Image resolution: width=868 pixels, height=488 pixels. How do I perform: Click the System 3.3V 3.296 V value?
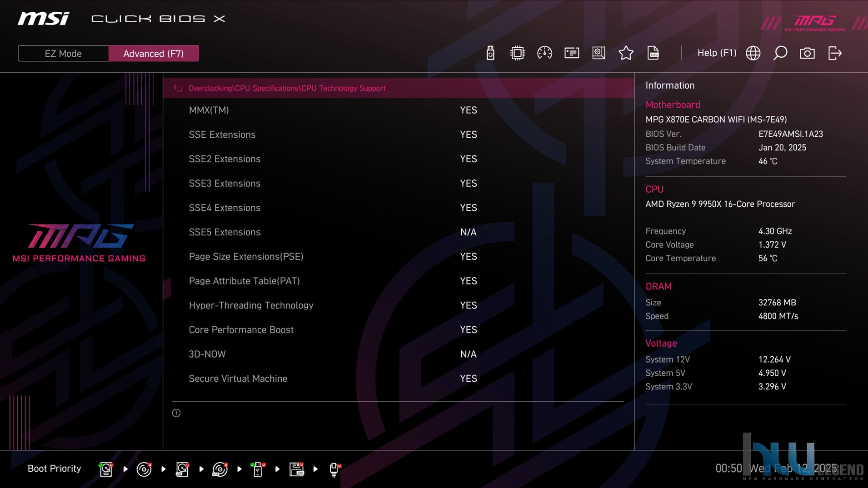772,387
